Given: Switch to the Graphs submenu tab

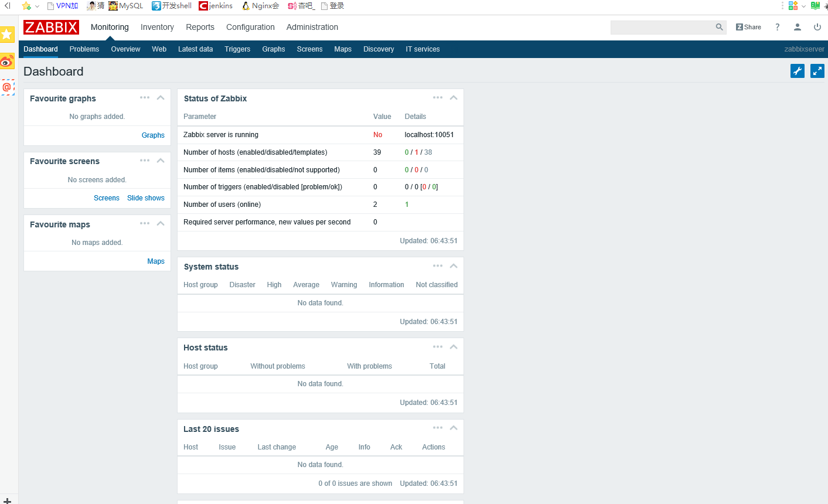Looking at the screenshot, I should point(274,49).
